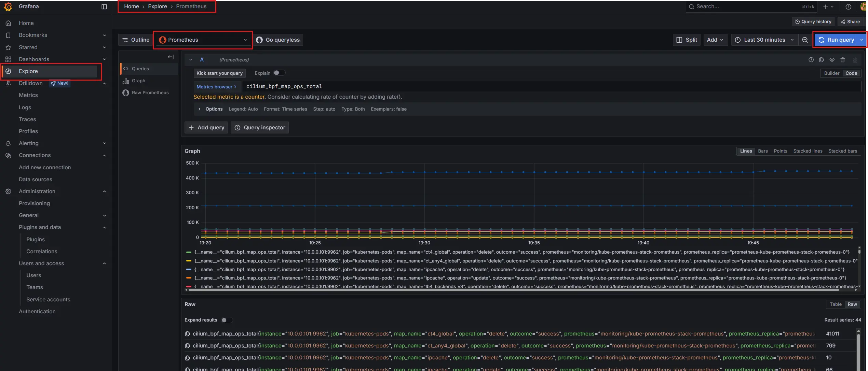Select Points graph style

(780, 151)
